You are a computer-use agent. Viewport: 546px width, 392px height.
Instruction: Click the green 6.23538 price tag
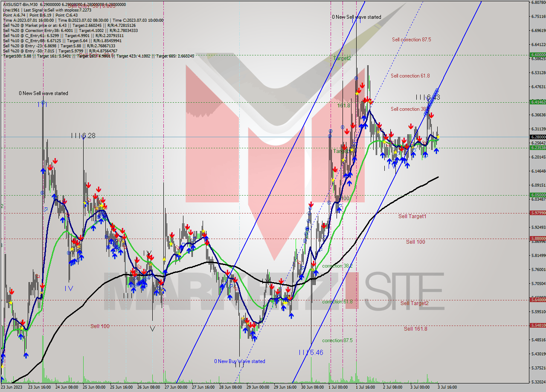click(x=537, y=147)
